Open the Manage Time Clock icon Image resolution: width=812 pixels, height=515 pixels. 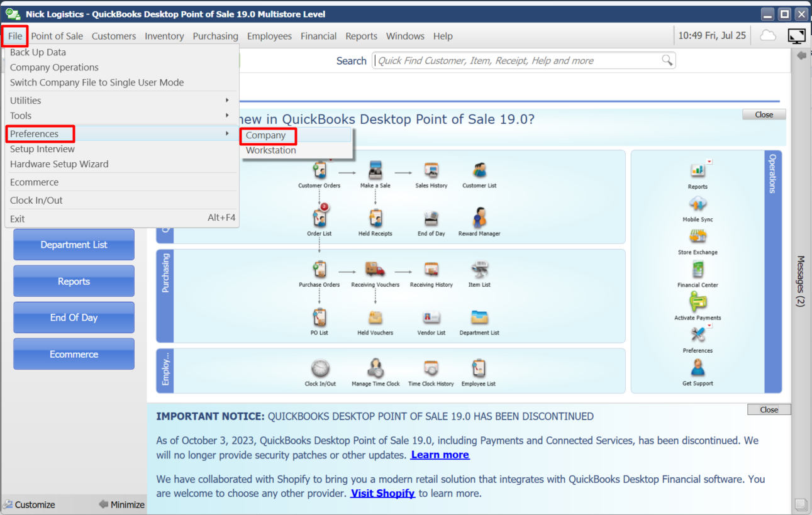point(375,368)
